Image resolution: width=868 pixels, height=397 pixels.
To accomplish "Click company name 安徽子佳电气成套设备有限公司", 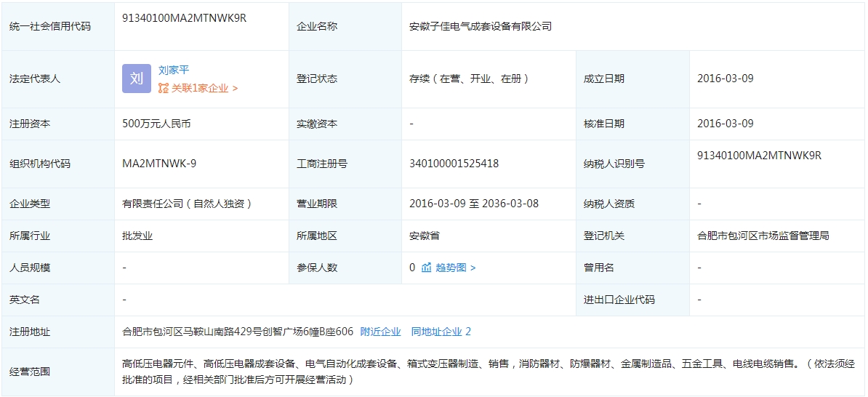I will point(481,26).
